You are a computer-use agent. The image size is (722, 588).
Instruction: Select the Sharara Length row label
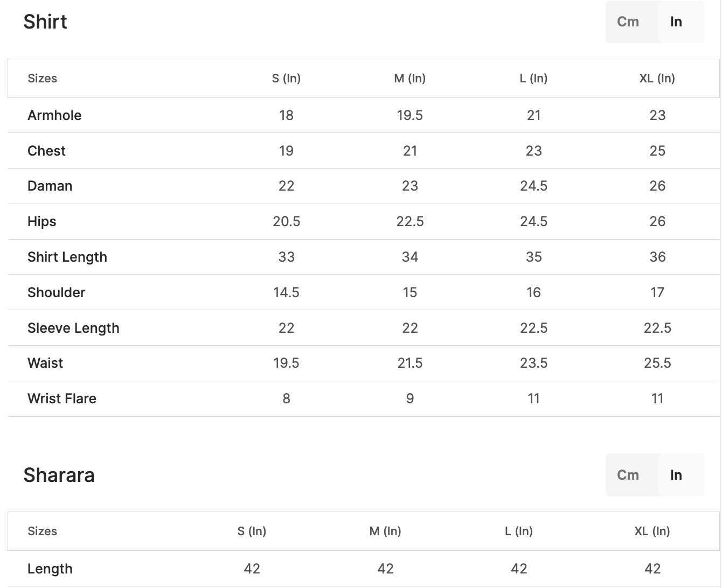pos(50,569)
